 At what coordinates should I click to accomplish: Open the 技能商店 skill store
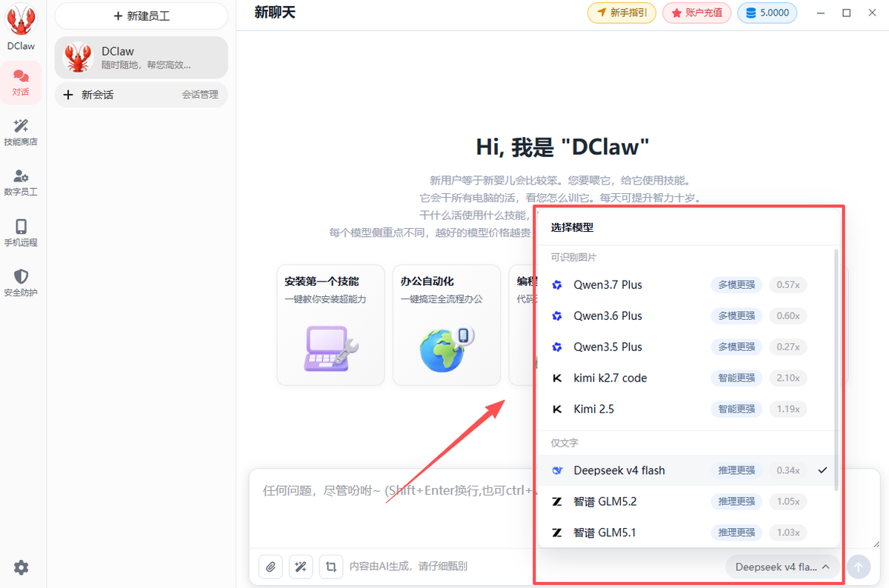coord(21,132)
